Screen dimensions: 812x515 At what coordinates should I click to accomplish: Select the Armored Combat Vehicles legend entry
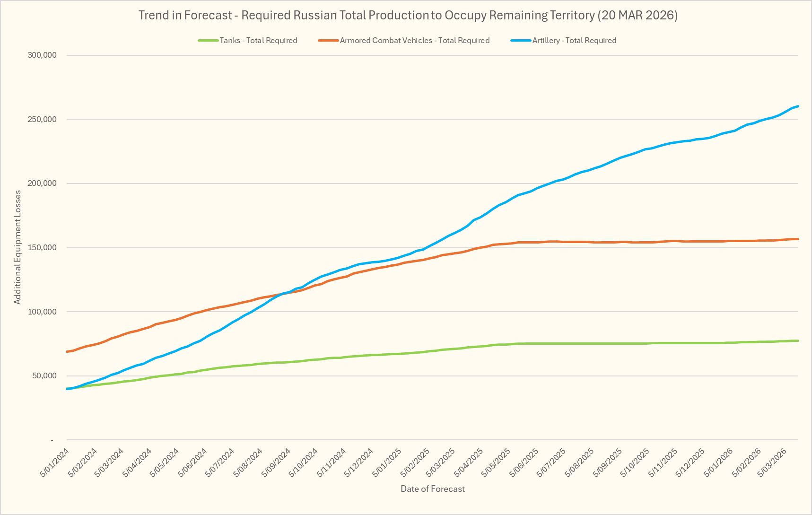click(414, 41)
